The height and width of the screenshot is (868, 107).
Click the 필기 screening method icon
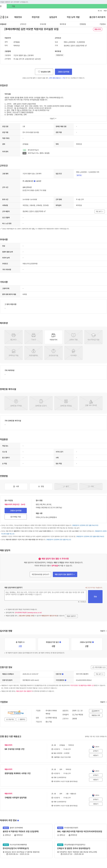point(66,487)
